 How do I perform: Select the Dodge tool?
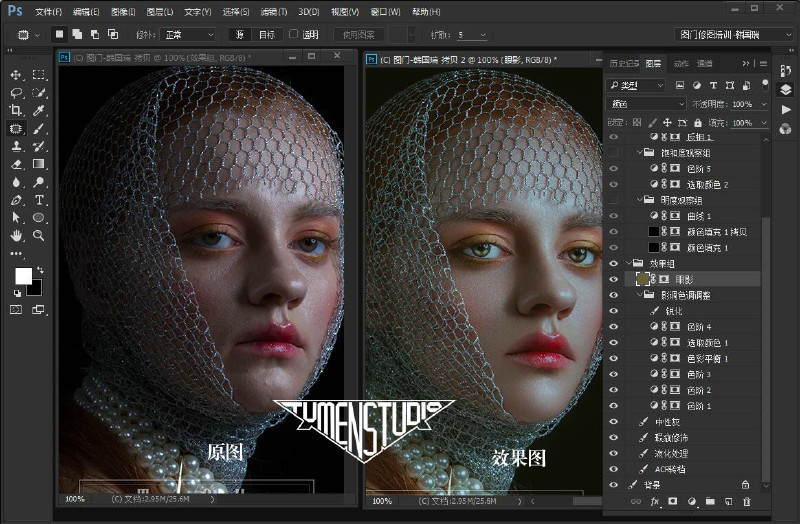(x=39, y=182)
